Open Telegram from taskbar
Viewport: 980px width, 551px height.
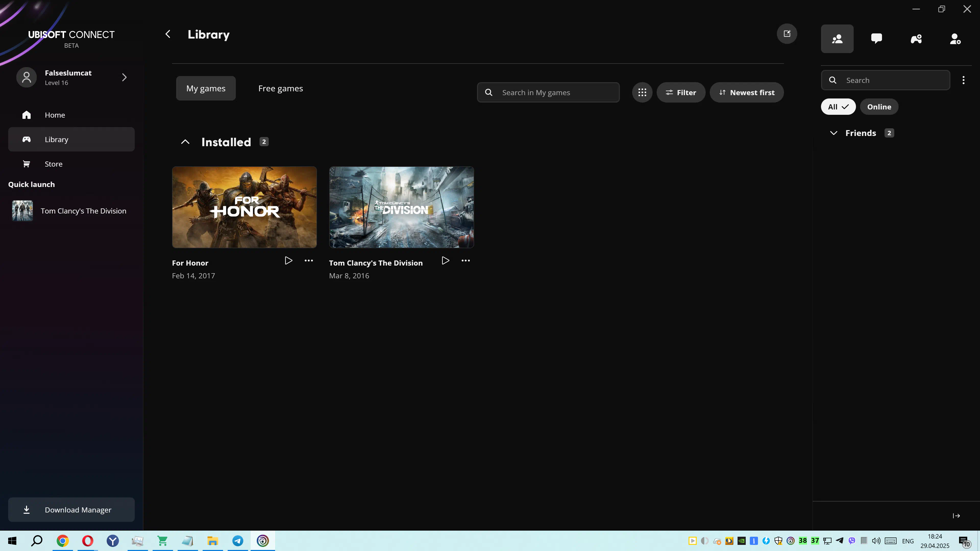(238, 541)
